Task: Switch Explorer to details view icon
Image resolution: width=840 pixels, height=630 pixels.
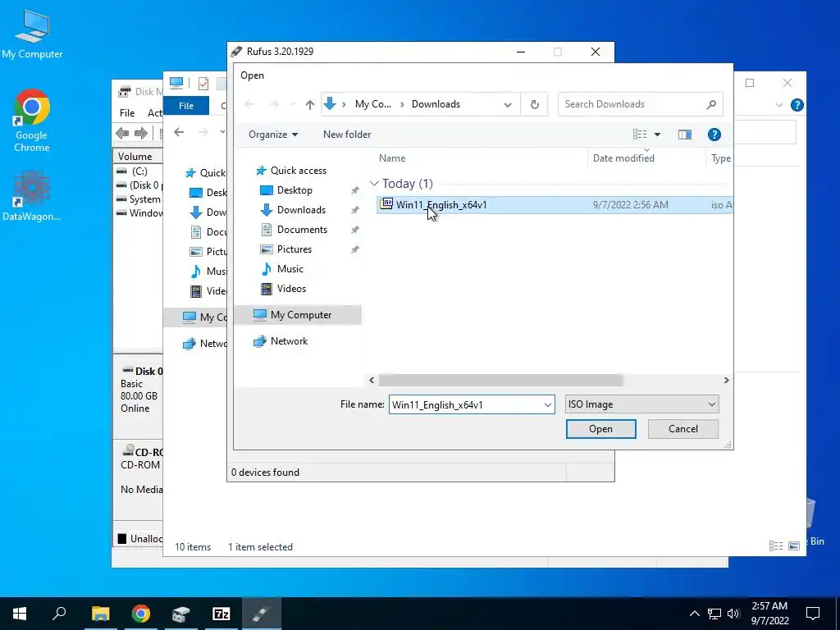Action: 776,546
